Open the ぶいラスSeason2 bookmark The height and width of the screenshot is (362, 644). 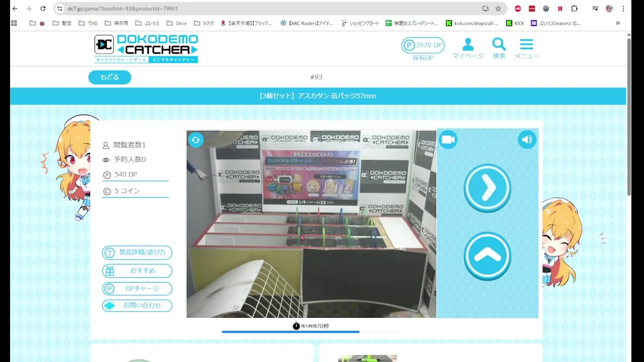[x=555, y=23]
